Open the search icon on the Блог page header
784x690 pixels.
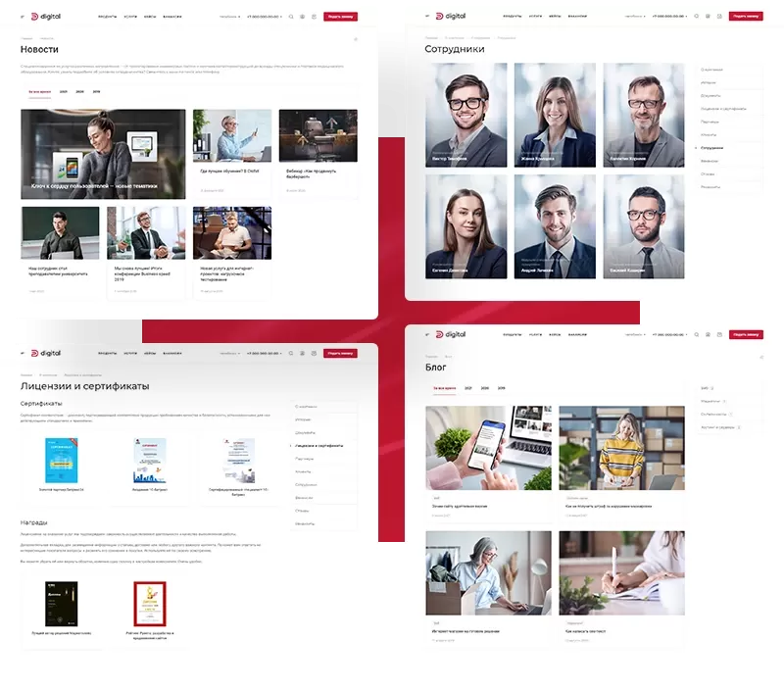[x=698, y=334]
